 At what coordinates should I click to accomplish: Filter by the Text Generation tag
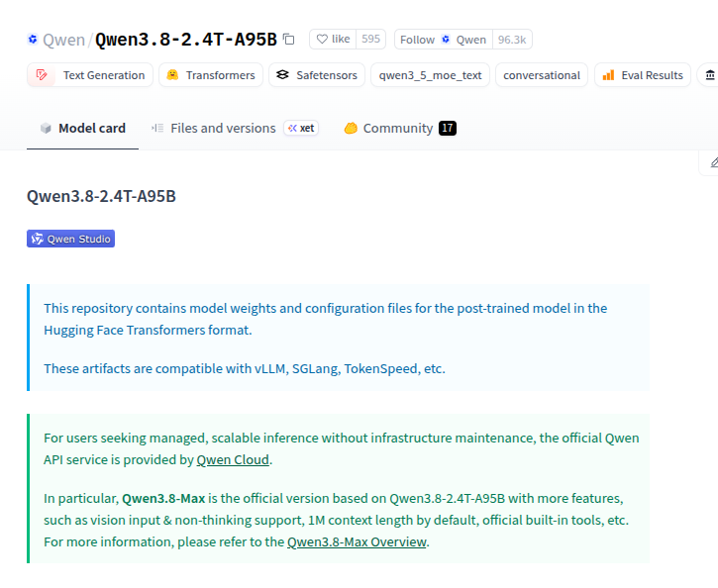90,75
